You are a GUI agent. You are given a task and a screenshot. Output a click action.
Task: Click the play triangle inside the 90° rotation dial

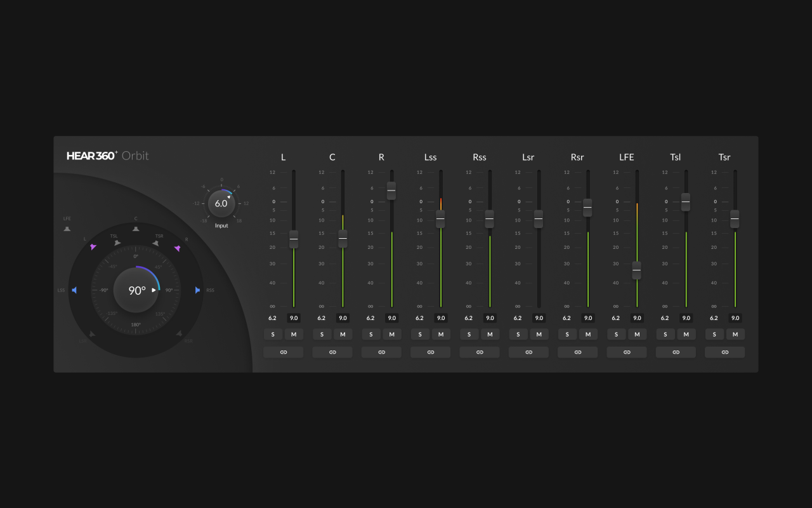pyautogui.click(x=154, y=290)
